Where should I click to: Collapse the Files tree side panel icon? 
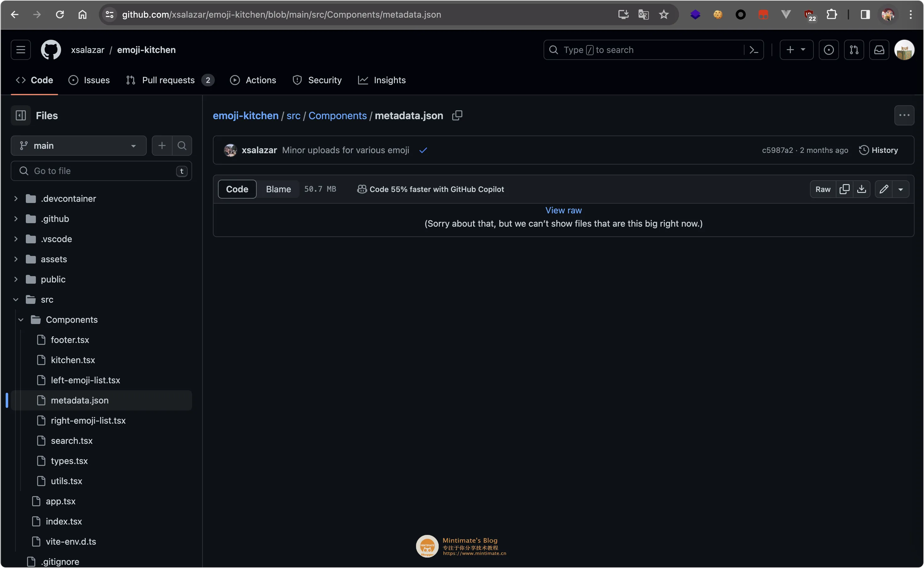point(21,115)
